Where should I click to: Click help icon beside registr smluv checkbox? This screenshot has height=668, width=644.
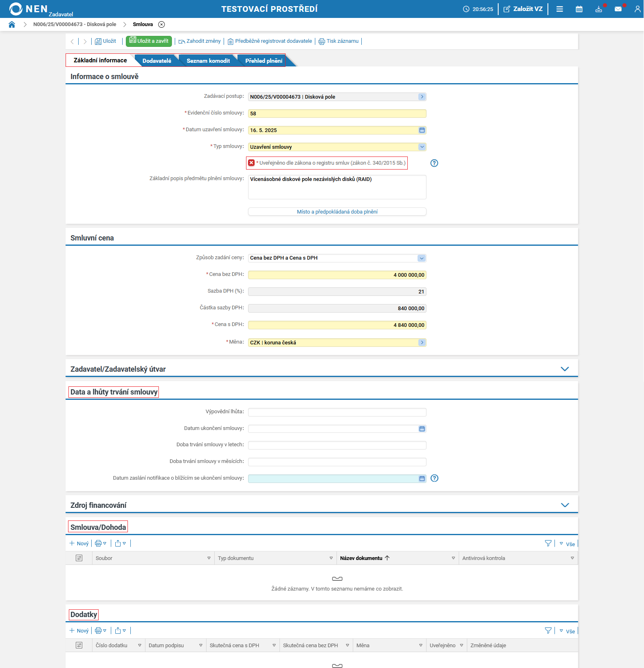[434, 163]
